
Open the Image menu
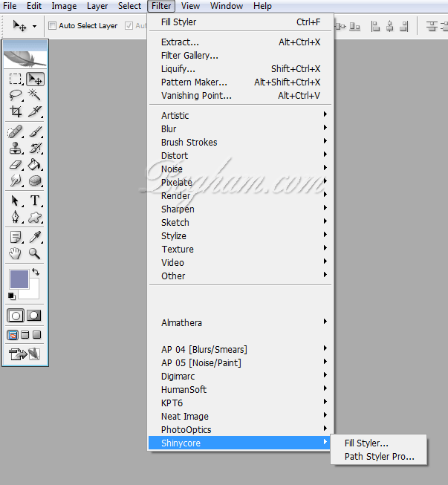pos(64,6)
